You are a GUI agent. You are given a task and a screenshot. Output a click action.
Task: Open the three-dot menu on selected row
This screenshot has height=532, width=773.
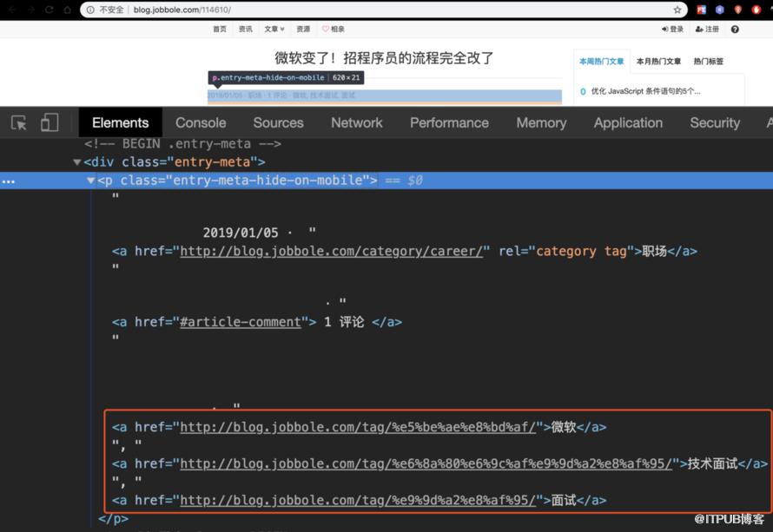click(9, 181)
